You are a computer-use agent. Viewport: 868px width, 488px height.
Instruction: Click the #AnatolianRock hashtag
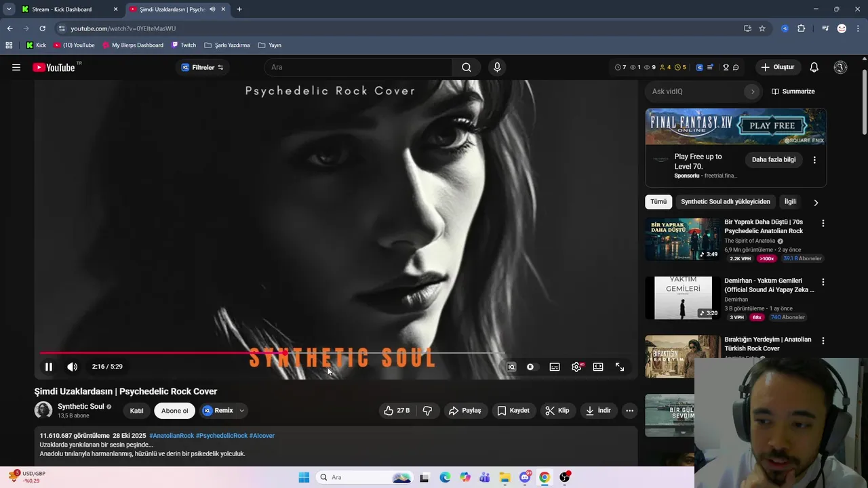click(172, 436)
